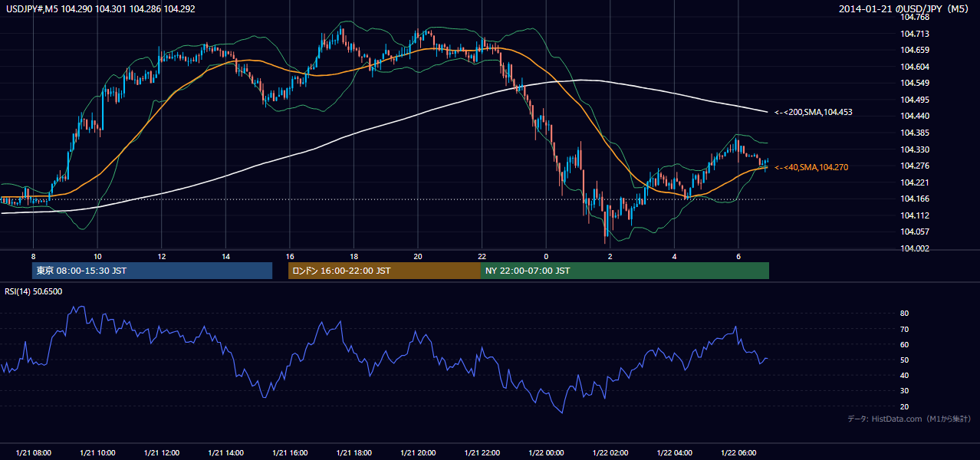Image resolution: width=980 pixels, height=460 pixels.
Task: Click the 1/21 14:00 time label
Action: (x=225, y=453)
